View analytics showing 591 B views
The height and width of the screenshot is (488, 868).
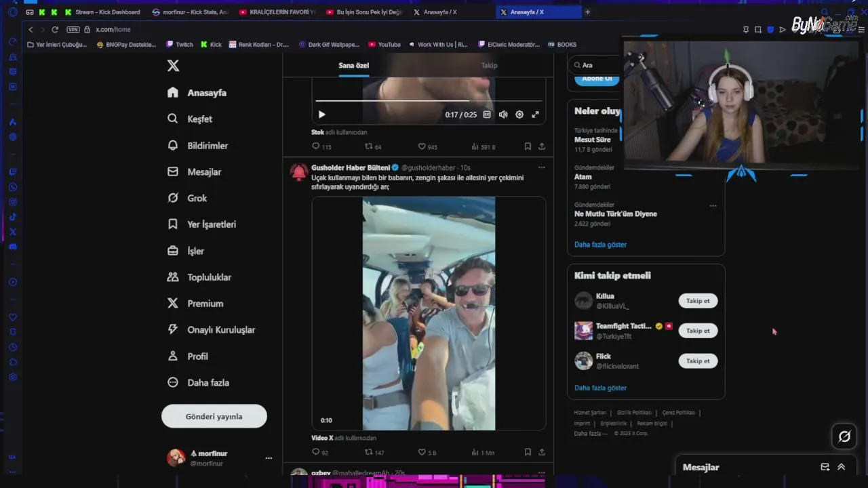(x=483, y=146)
